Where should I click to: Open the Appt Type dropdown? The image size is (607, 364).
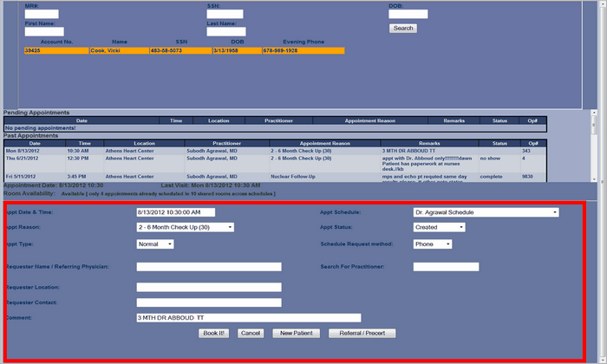point(155,244)
